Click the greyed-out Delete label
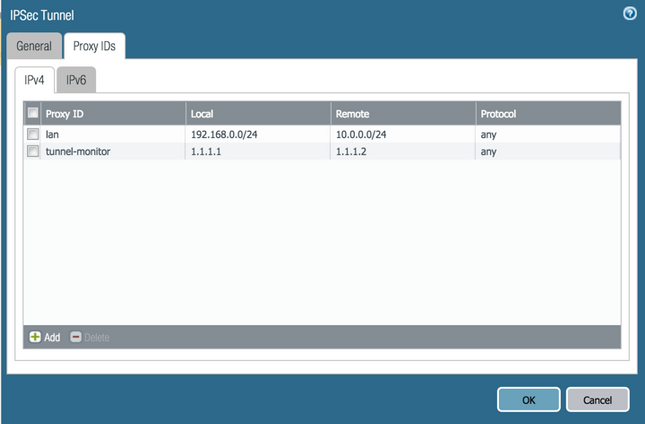Viewport: 645px width, 424px height. pos(97,337)
